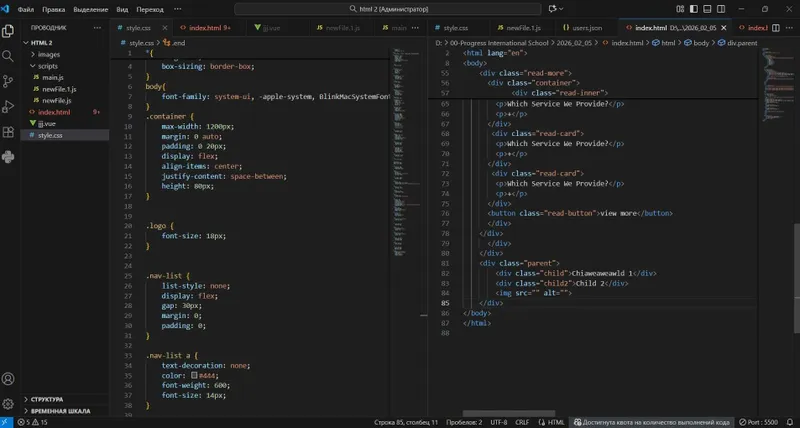Open the Search view icon

click(x=8, y=56)
